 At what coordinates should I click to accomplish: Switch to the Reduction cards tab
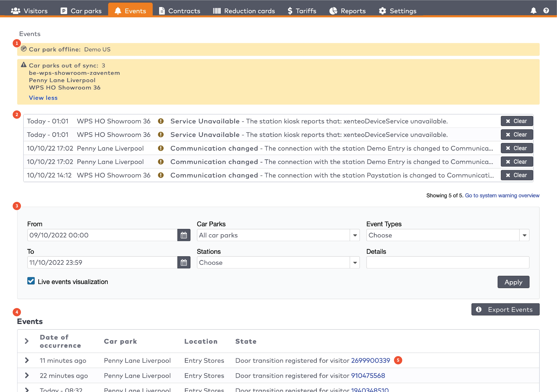[x=244, y=11]
